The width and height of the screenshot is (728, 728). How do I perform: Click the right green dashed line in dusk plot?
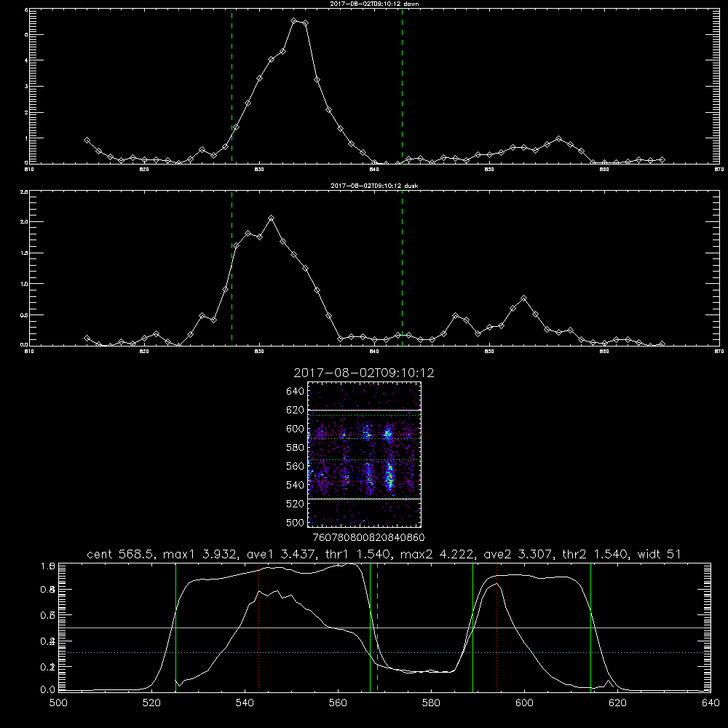pyautogui.click(x=402, y=268)
